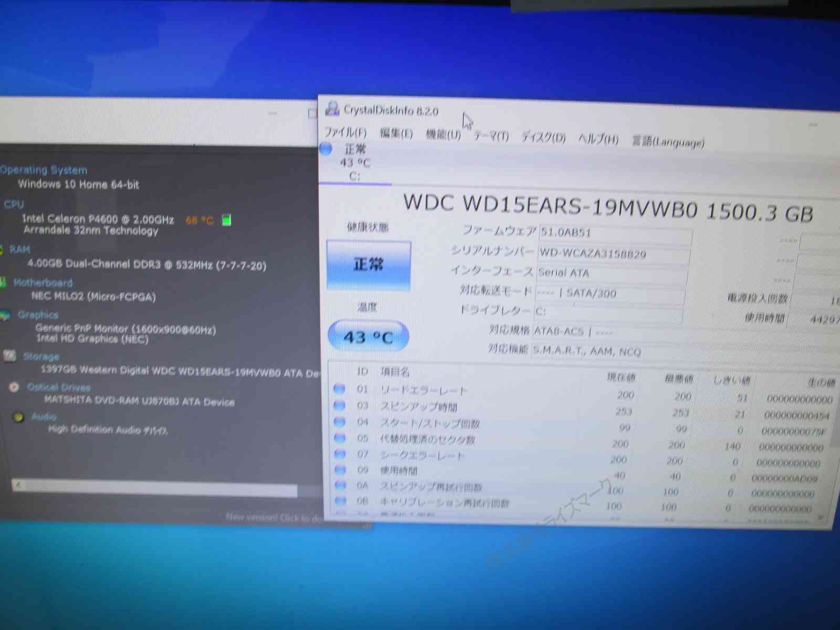Click the Speccy Storage section icon
Screen dimensions: 840x630
click(9, 356)
